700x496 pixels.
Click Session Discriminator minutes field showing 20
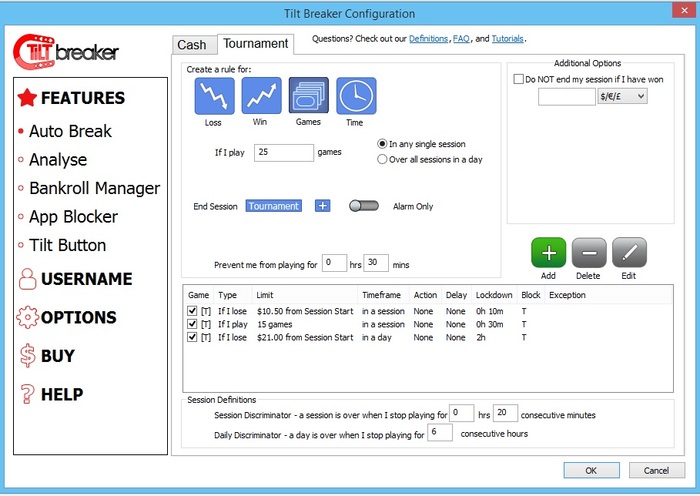click(x=505, y=413)
